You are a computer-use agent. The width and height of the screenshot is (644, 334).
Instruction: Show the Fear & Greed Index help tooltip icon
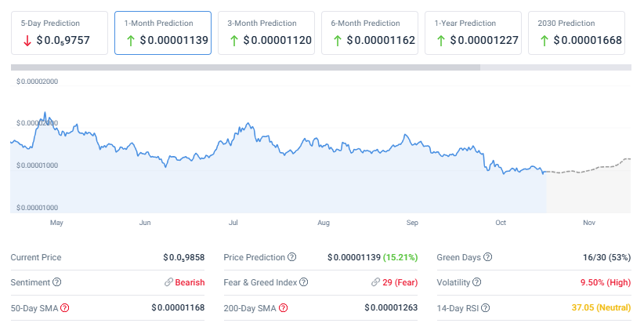coord(303,282)
